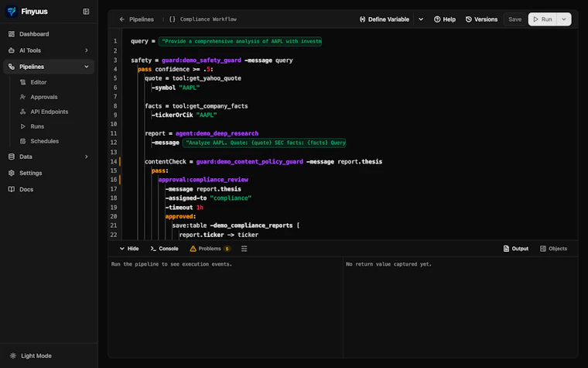Click the "compliance" string on line 18
Screen dimensions: 588x368
(x=231, y=198)
